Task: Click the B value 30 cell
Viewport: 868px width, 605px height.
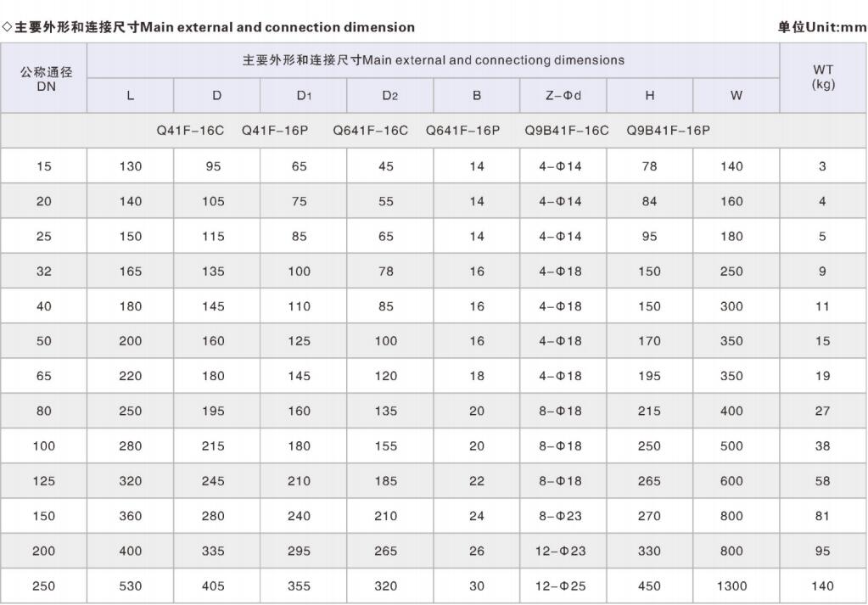Action: [477, 586]
